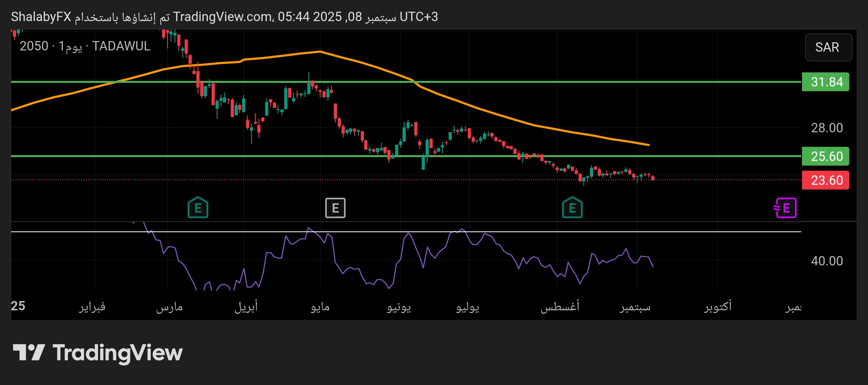Click the 28.00 price axis value
868x385 pixels.
click(827, 128)
